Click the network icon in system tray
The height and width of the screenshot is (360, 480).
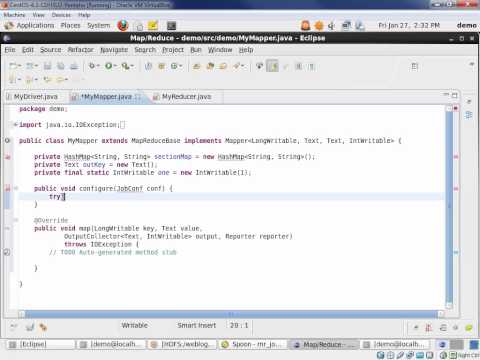(x=346, y=26)
